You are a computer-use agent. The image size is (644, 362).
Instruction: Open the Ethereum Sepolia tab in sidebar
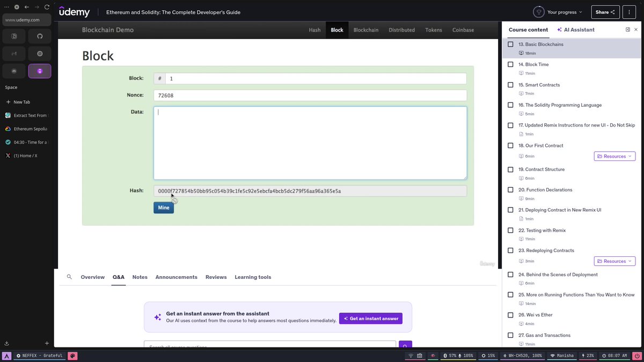click(x=26, y=129)
